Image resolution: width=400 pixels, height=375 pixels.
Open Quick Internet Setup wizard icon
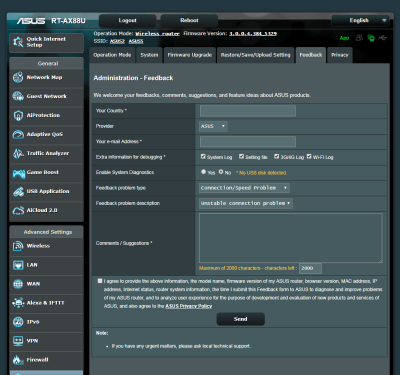(18, 42)
